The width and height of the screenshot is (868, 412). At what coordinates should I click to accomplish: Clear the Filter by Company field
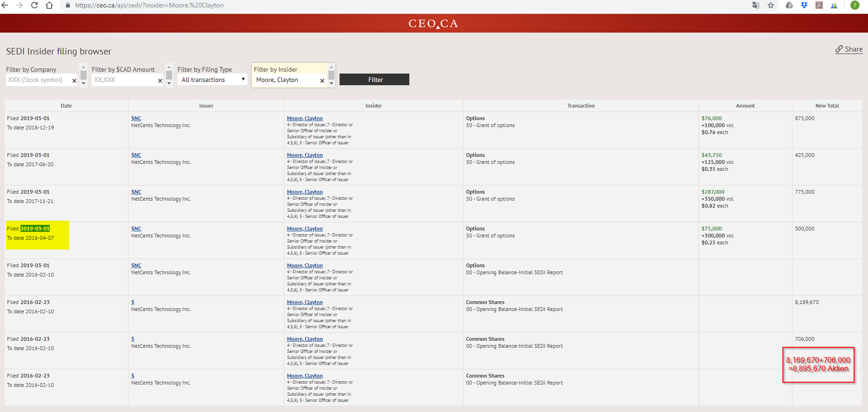(x=74, y=81)
